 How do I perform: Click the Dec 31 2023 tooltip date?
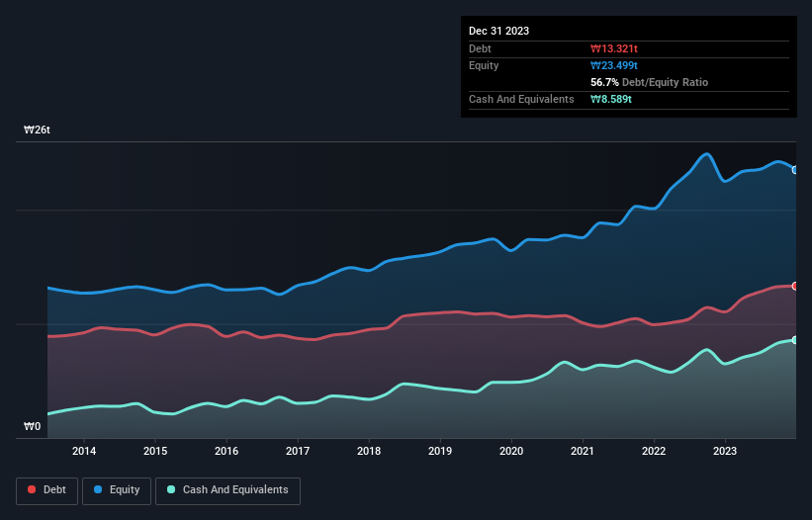point(498,31)
